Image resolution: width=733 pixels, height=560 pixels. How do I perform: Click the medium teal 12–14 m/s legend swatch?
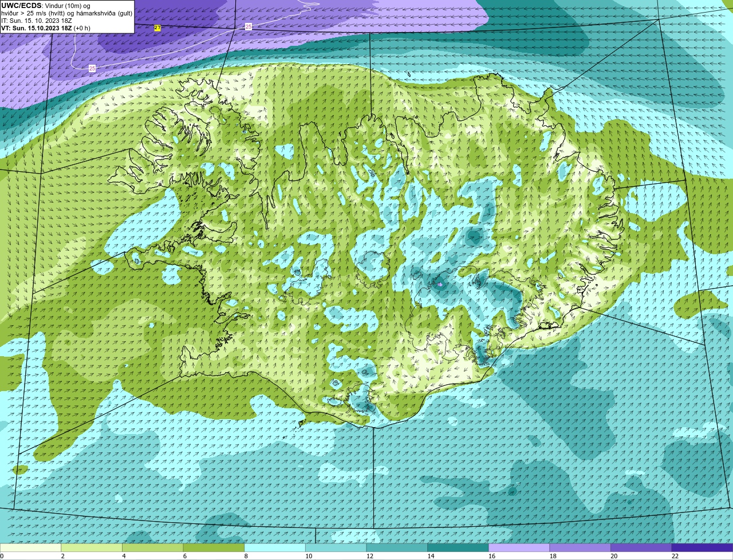click(x=397, y=547)
